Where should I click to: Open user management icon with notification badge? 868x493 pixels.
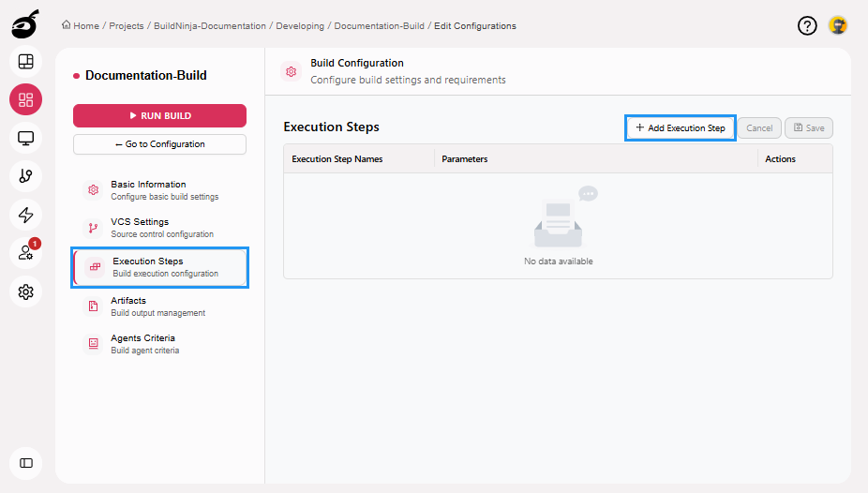point(26,253)
